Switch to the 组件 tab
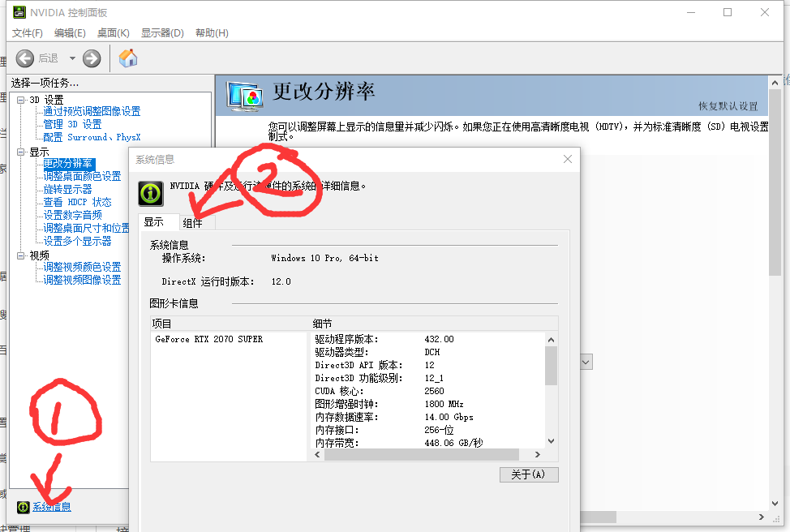This screenshot has width=790, height=532. [x=193, y=221]
